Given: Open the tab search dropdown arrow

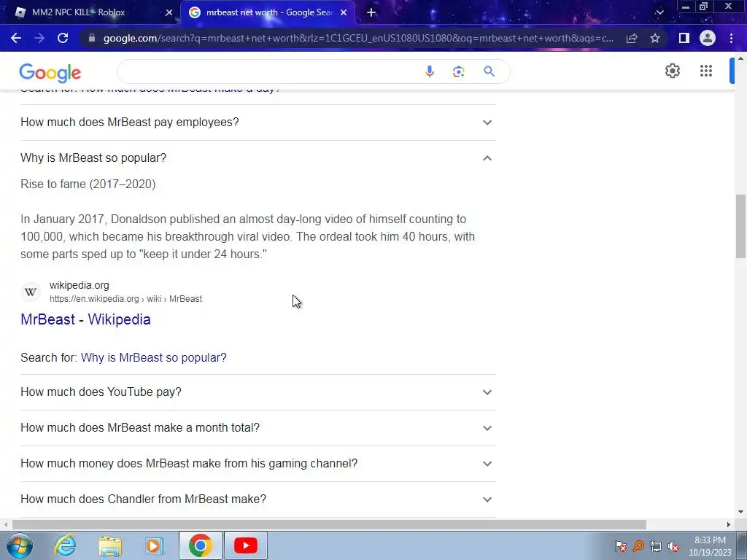Looking at the screenshot, I should tap(659, 13).
